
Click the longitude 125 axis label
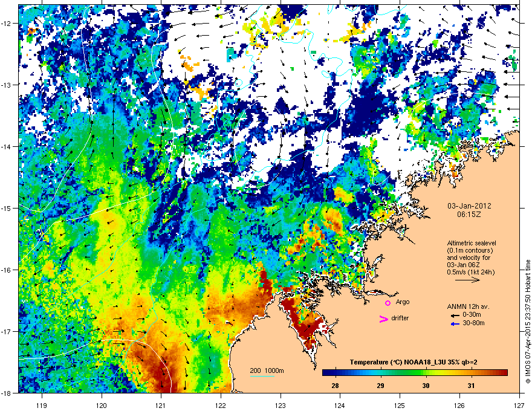pos(400,405)
